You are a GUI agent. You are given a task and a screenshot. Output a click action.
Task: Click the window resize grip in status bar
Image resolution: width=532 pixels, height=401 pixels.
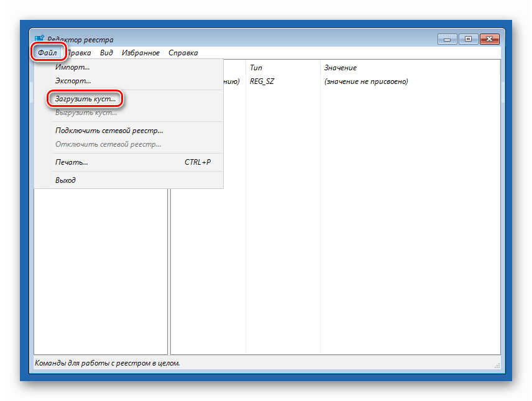(x=497, y=366)
